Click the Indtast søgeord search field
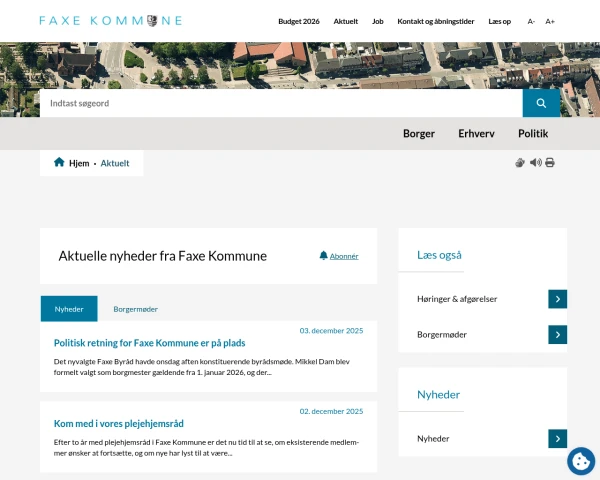This screenshot has width=600, height=480. point(280,103)
